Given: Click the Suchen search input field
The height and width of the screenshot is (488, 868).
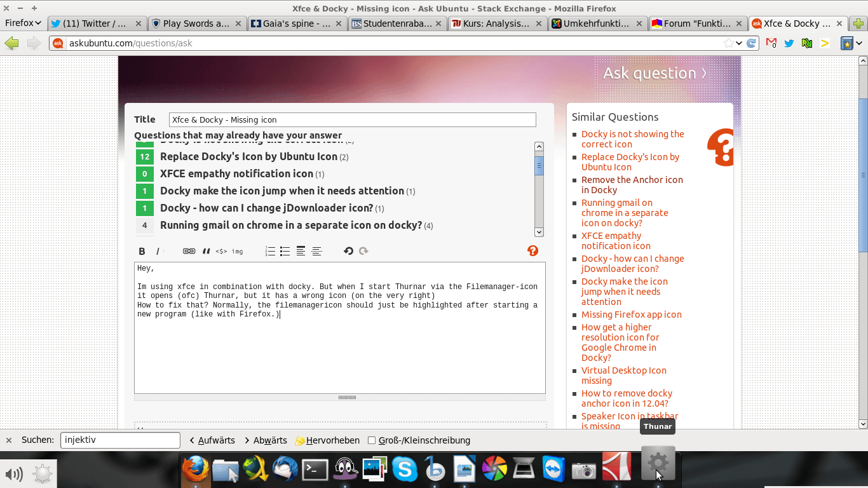Looking at the screenshot, I should pyautogui.click(x=120, y=440).
